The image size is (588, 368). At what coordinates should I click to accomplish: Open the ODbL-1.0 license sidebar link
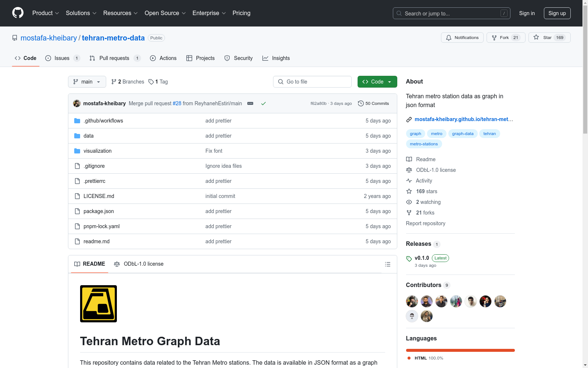pos(431,170)
